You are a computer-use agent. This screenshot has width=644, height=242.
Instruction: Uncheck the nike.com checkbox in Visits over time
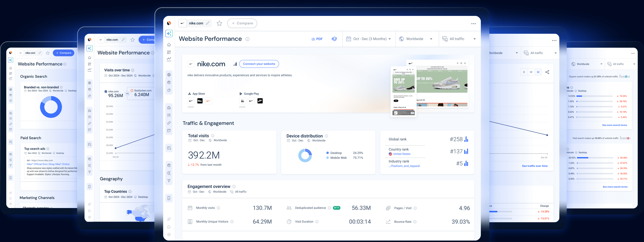click(106, 91)
